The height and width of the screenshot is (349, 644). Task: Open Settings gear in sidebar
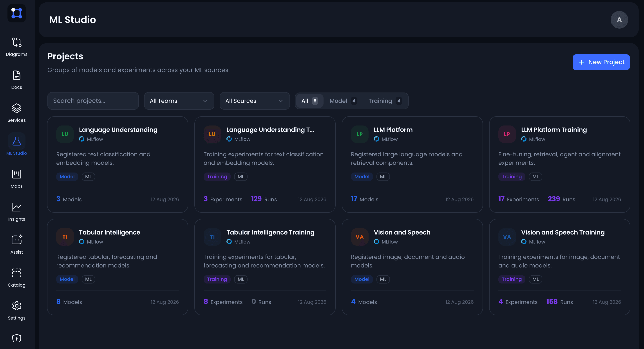coord(16,306)
